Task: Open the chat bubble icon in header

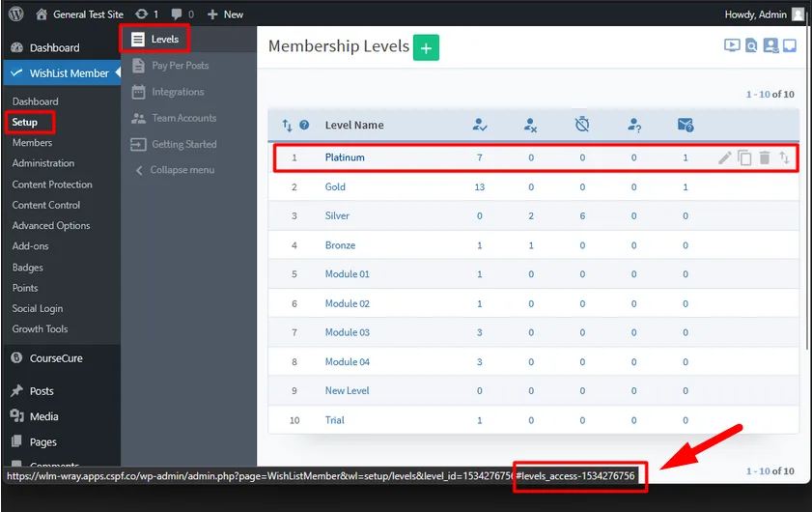Action: click(790, 45)
